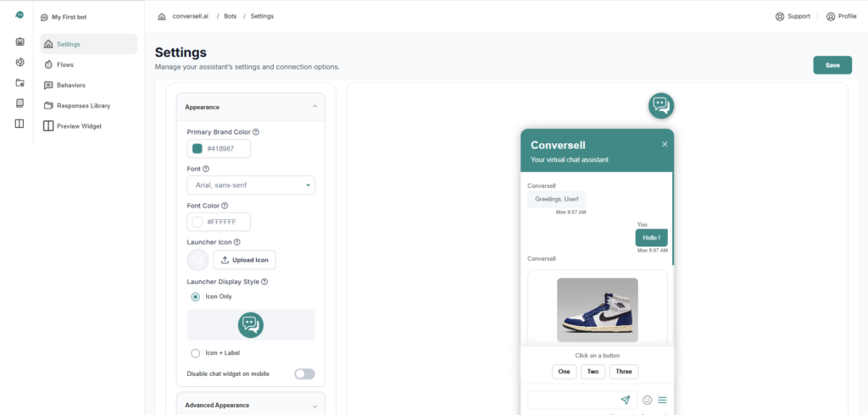Open the folder star icon in left rail
Image resolution: width=868 pixels, height=415 pixels.
[20, 83]
